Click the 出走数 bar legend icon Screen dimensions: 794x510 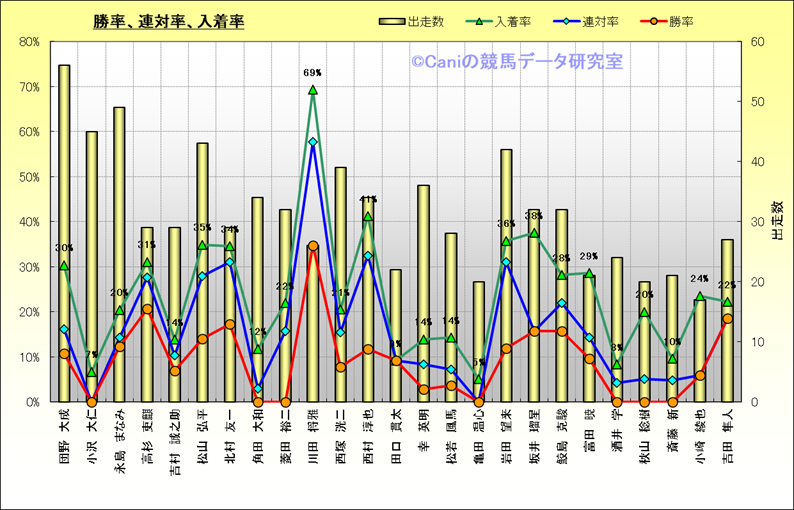[393, 21]
